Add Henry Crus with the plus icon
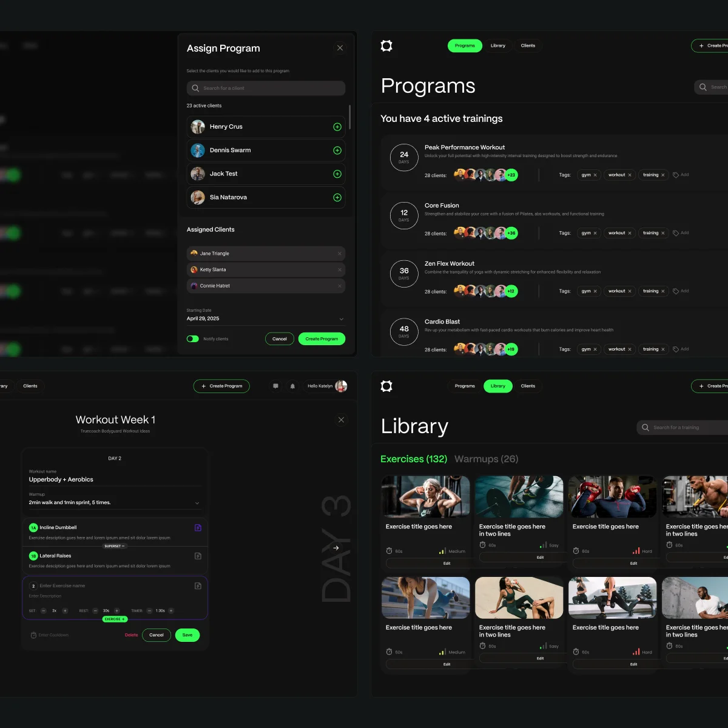Viewport: 728px width, 728px height. click(337, 127)
